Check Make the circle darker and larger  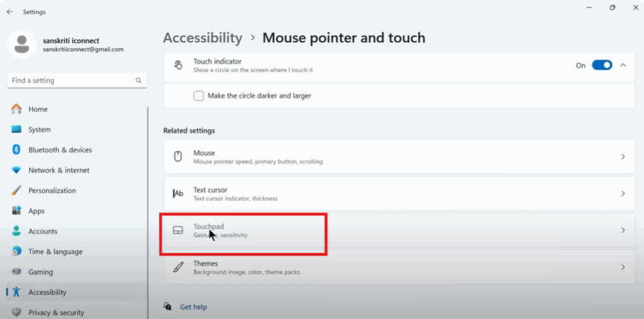click(x=199, y=96)
